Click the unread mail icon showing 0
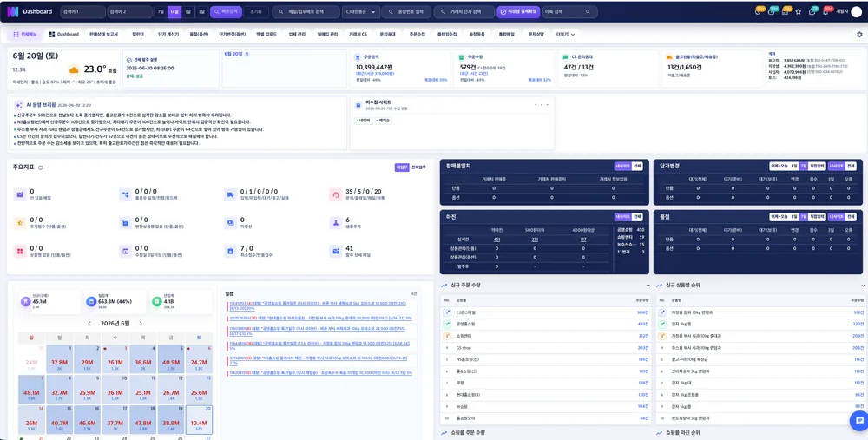Image resolution: width=868 pixels, height=440 pixels. tap(20, 194)
